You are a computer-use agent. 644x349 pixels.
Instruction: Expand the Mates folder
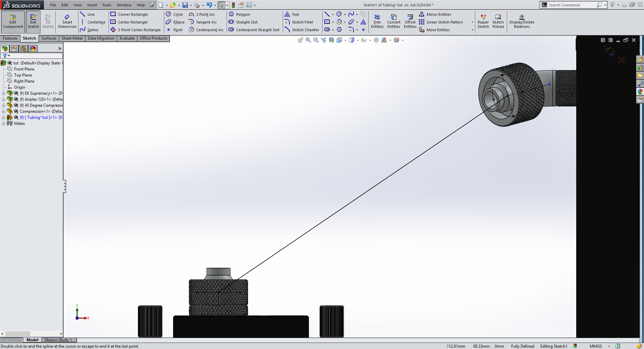point(4,123)
